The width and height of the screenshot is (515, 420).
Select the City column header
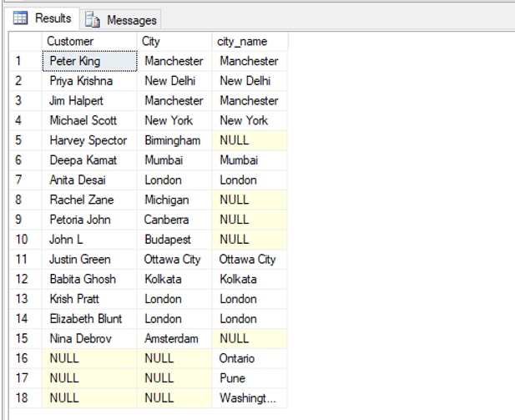pos(174,42)
